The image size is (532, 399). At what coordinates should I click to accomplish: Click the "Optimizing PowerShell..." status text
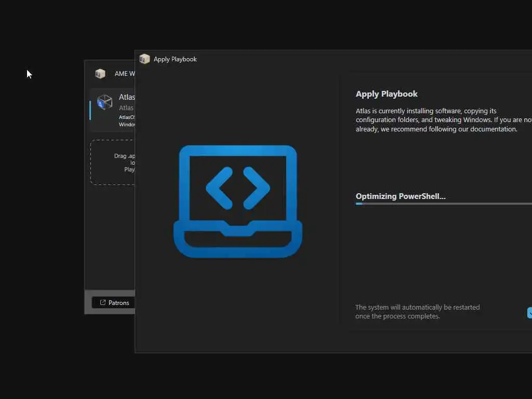coord(401,196)
